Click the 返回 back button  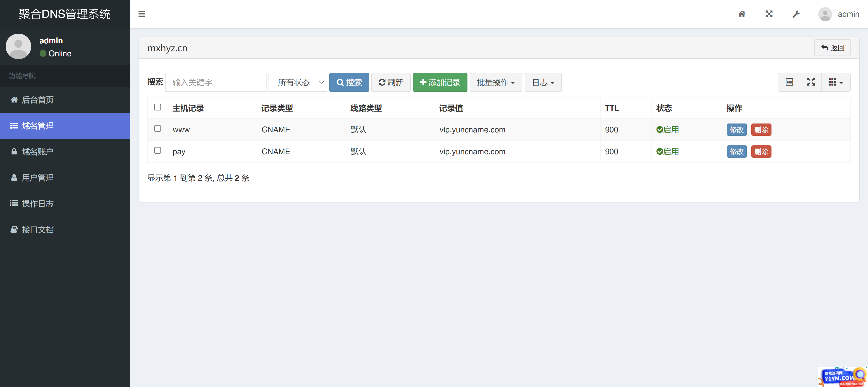832,48
